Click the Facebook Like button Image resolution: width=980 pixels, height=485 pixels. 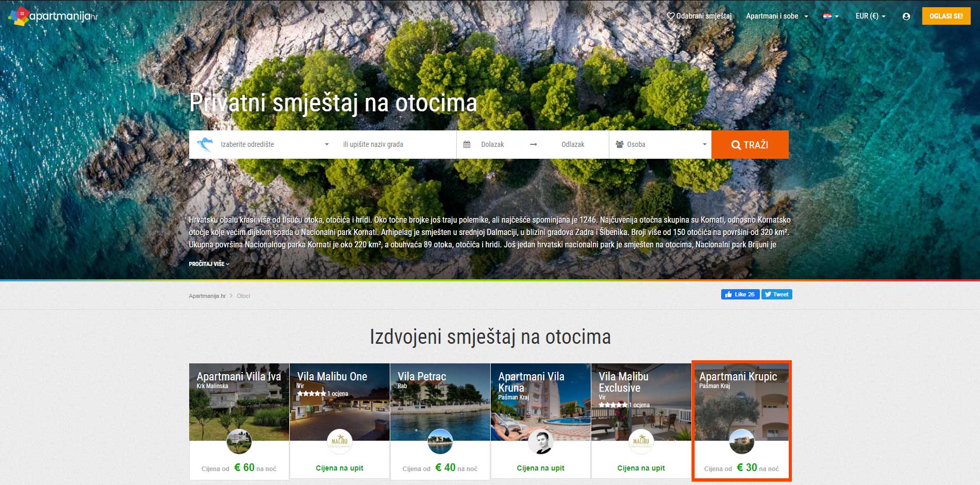(740, 294)
